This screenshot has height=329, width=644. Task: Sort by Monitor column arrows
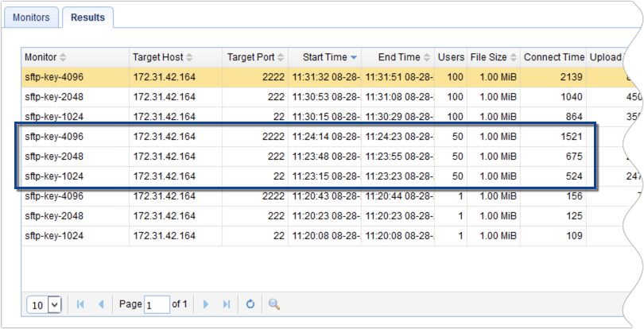click(x=64, y=57)
